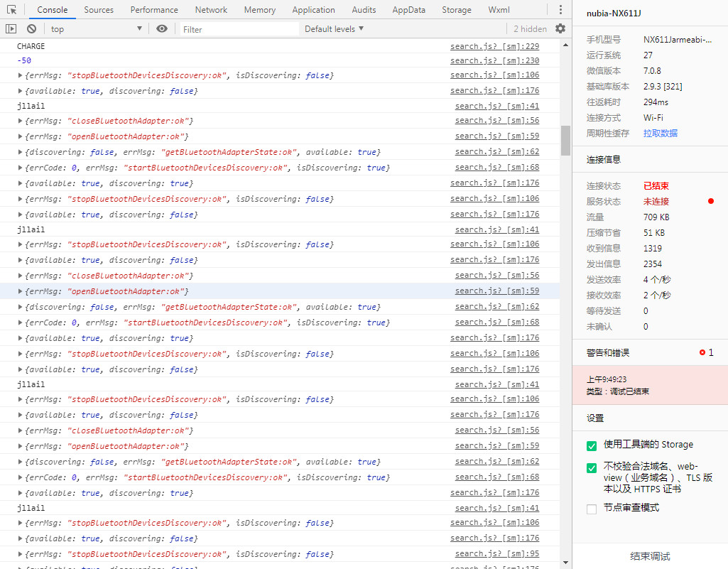This screenshot has height=569, width=728.
Task: Open search.js [sm]:95 source link
Action: (x=496, y=553)
